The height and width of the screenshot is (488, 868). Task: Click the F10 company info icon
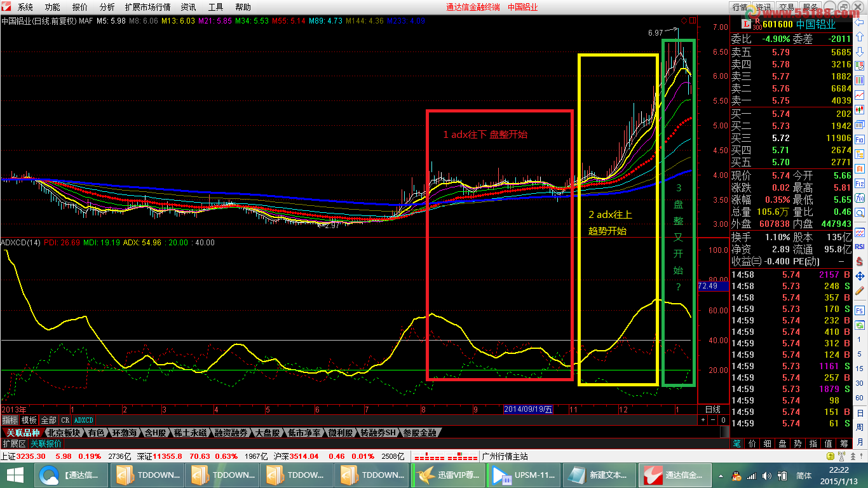859,139
